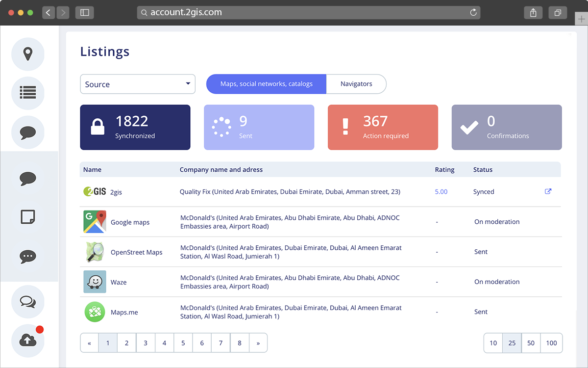Click the OpenStreet Maps row name
This screenshot has width=588, height=368.
point(136,252)
